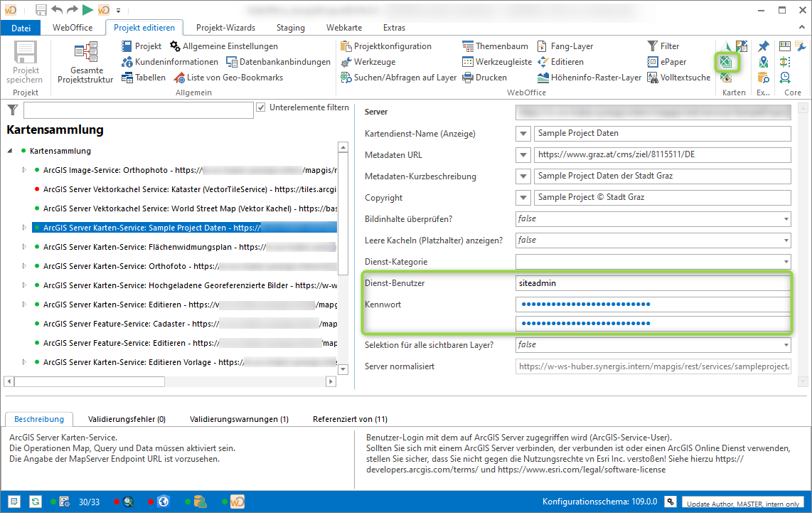Click the highlighted Kartensammlung icon in Karten group

coord(726,63)
